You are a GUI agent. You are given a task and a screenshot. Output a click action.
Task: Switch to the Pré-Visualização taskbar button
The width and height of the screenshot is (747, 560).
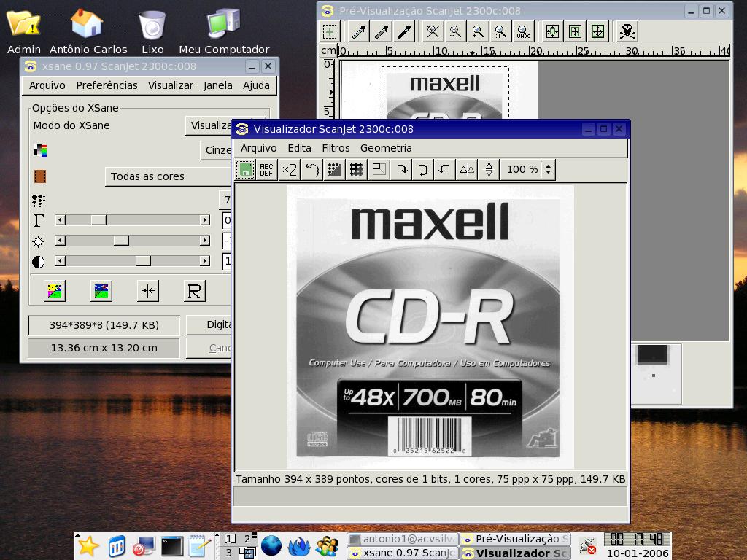(x=516, y=539)
